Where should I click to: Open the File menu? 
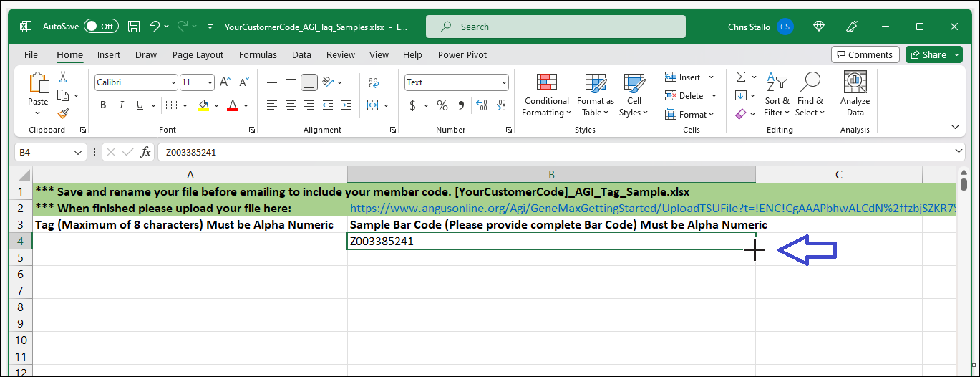coord(31,54)
